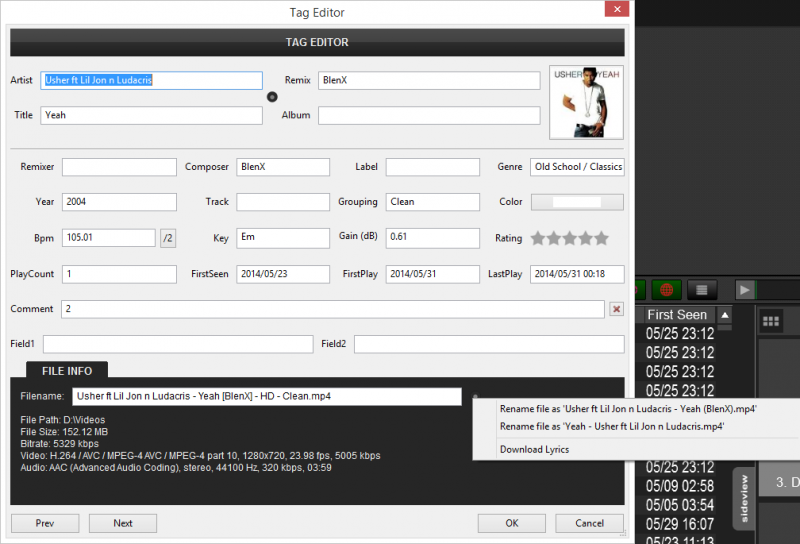Set rating to one star
800x544 pixels.
pos(538,238)
